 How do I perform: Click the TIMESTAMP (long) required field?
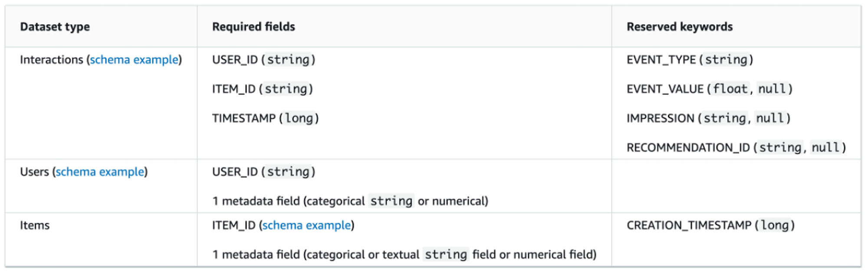(x=265, y=118)
